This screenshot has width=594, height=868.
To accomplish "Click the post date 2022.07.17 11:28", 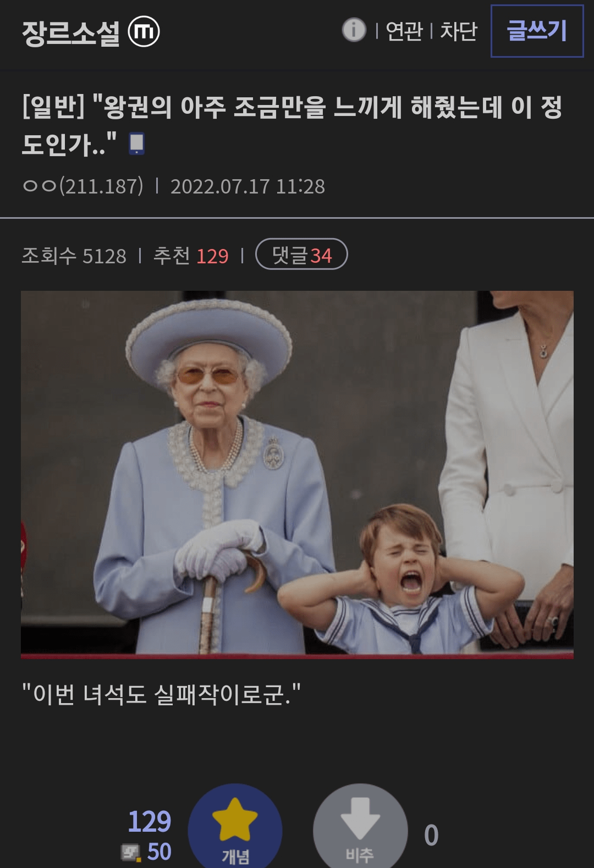I will click(248, 186).
